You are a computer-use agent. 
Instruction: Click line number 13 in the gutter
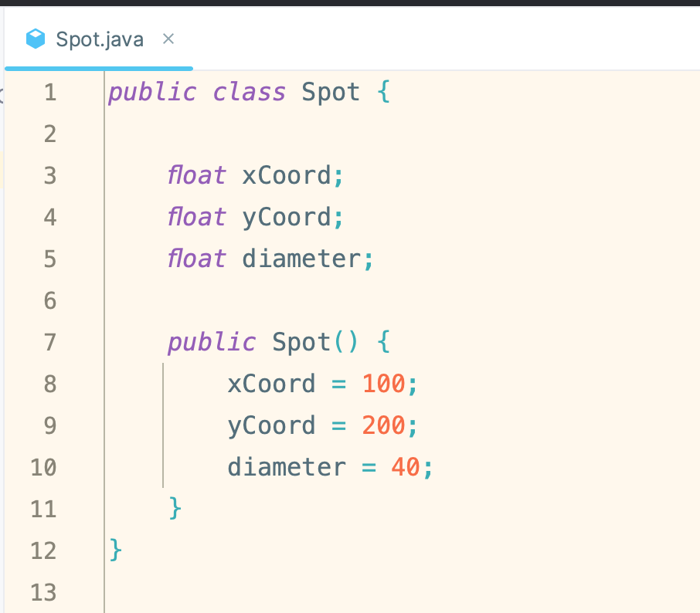coord(44,592)
